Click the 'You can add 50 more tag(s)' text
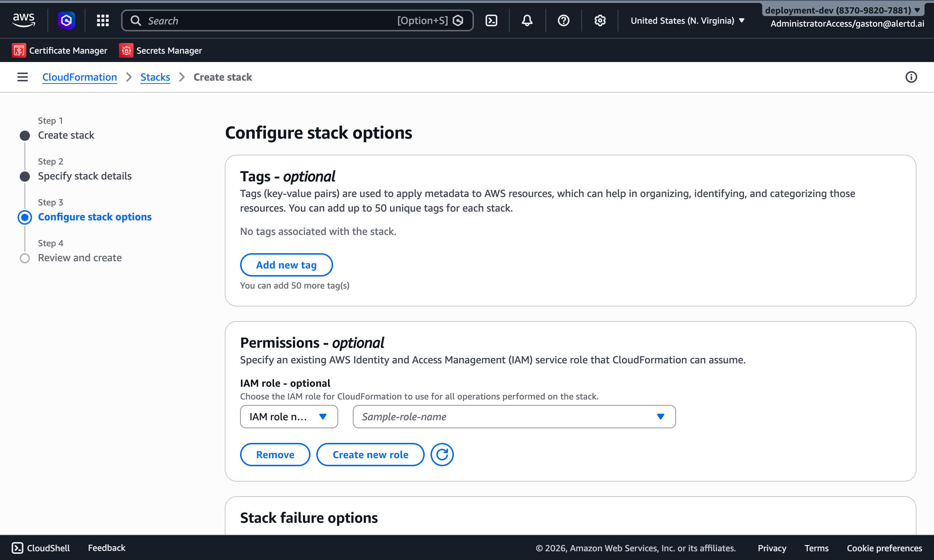 (295, 285)
